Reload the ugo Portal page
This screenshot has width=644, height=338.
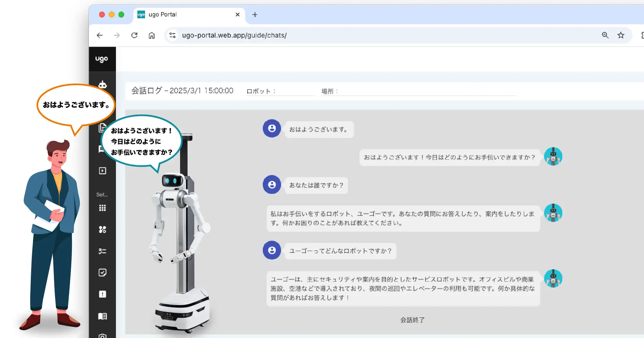coord(134,35)
